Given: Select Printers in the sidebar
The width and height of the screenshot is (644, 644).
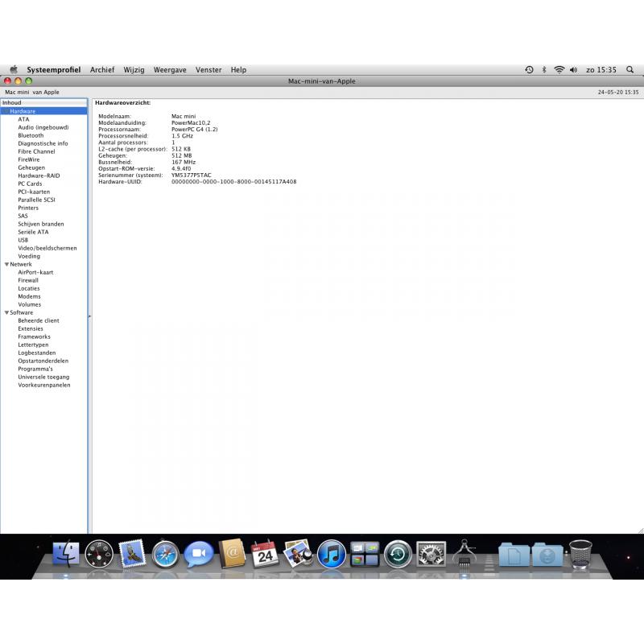Looking at the screenshot, I should pos(28,208).
